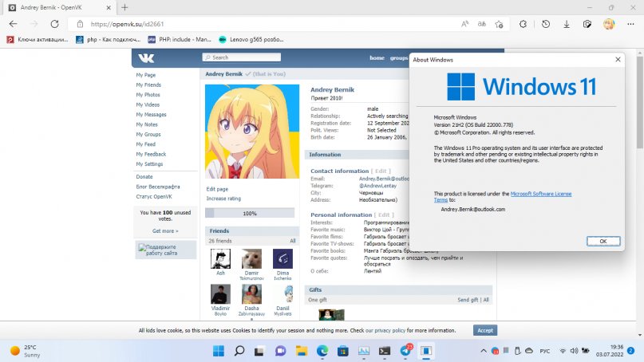Open the Windows Start menu
The width and height of the screenshot is (644, 362).
tap(218, 351)
